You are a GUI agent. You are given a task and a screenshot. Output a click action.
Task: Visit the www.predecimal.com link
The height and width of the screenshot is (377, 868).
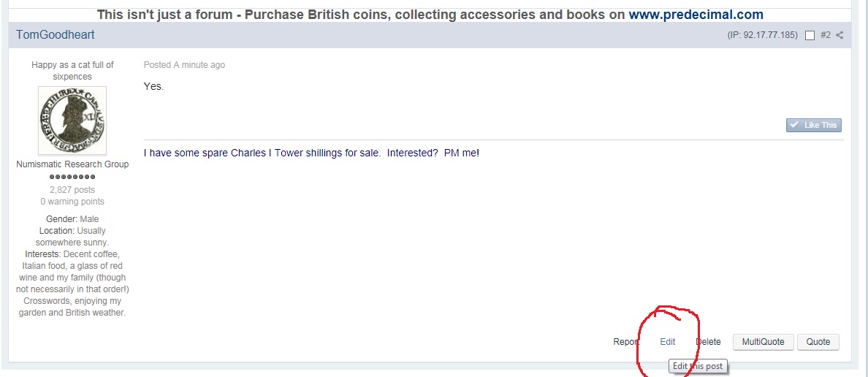click(696, 15)
